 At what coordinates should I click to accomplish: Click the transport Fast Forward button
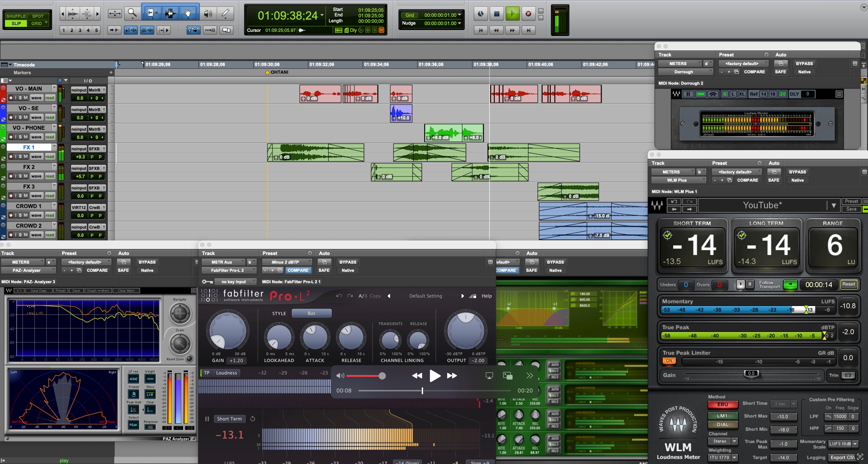(x=512, y=30)
